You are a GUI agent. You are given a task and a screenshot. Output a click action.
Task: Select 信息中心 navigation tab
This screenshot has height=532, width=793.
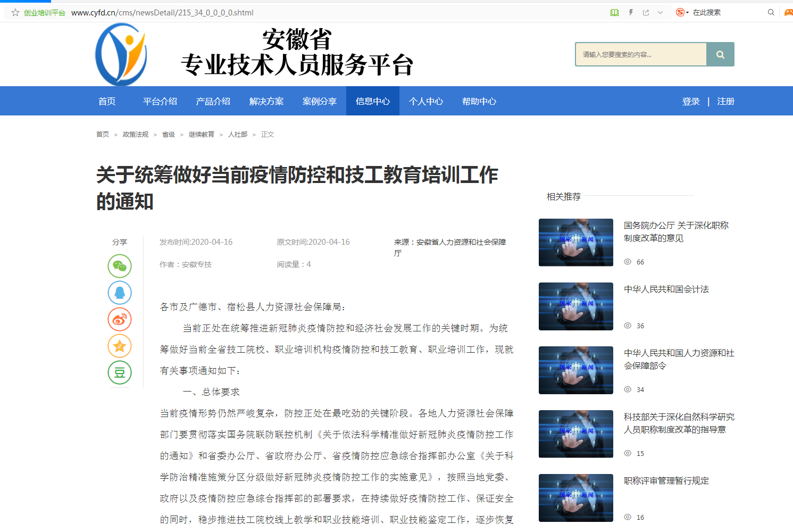tap(373, 101)
